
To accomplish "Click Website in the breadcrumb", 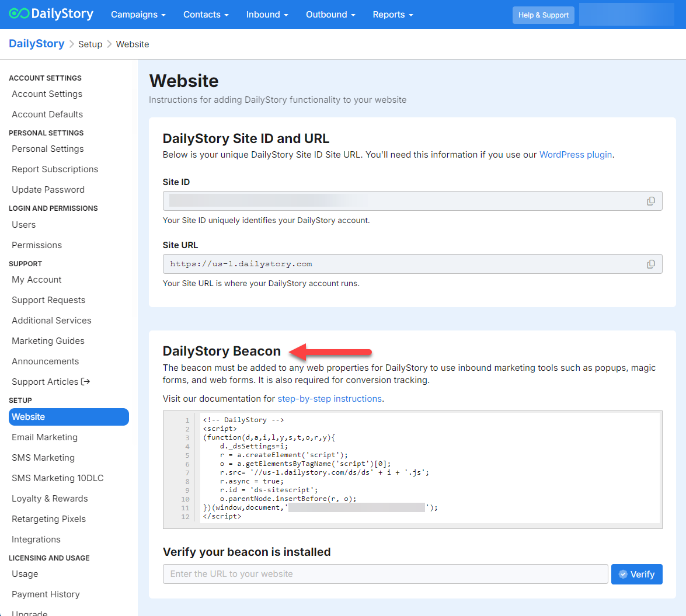I will coord(133,44).
